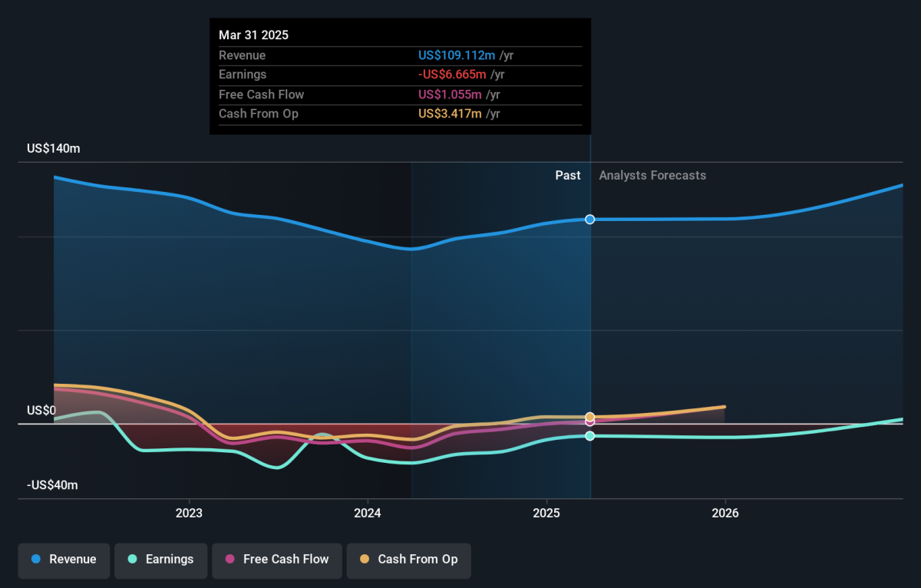
Task: Click the blue Revenue legend dot
Action: coord(36,559)
